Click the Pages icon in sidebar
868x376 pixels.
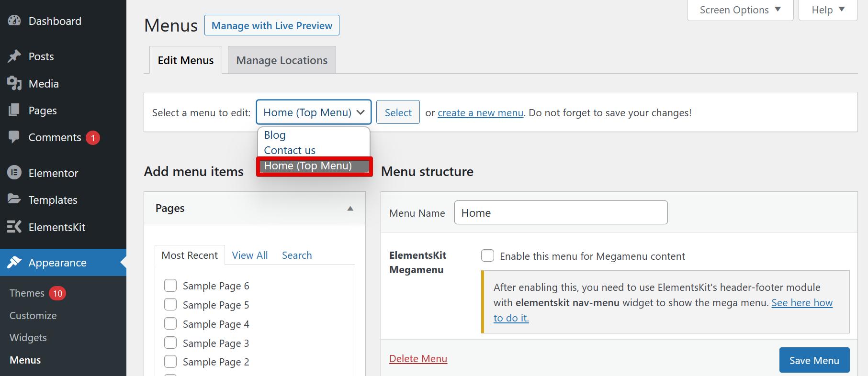click(14, 110)
